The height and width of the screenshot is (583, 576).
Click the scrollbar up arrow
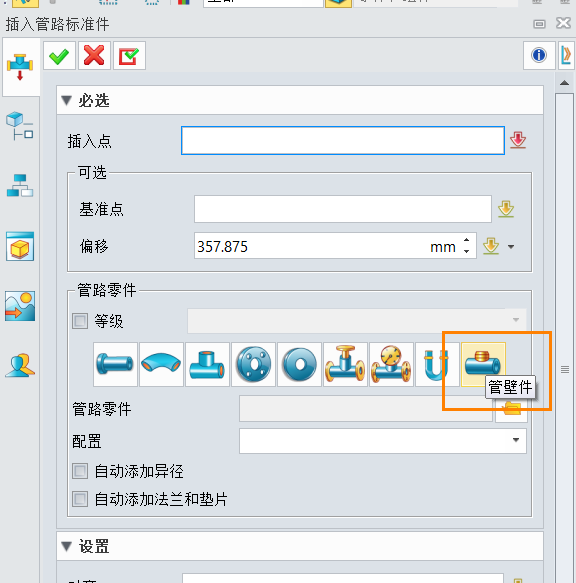click(x=564, y=83)
